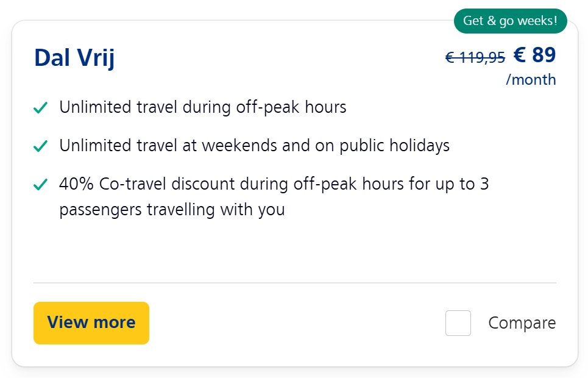Click the green Get & go weeks! badge
Viewport: 588px width, 378px height.
point(510,21)
